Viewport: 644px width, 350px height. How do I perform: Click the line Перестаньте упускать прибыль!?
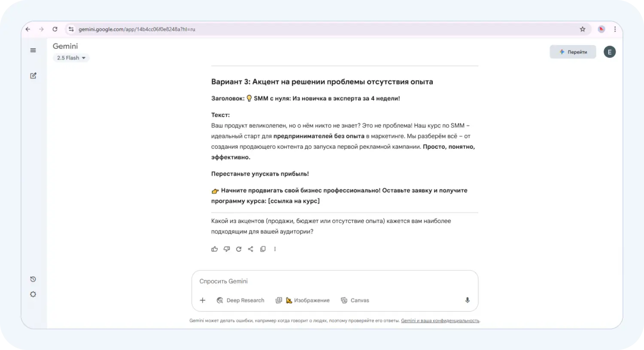coord(260,174)
